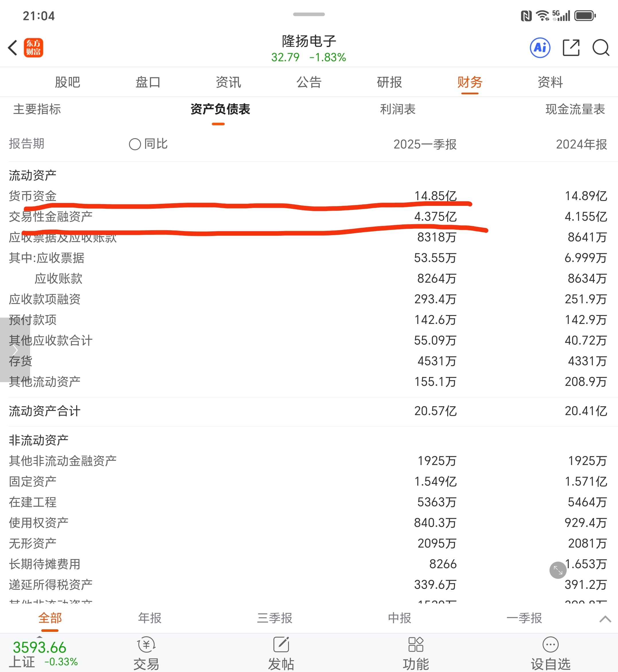The image size is (618, 672).
Task: Tap the 2024年报 column header
Action: click(x=581, y=144)
